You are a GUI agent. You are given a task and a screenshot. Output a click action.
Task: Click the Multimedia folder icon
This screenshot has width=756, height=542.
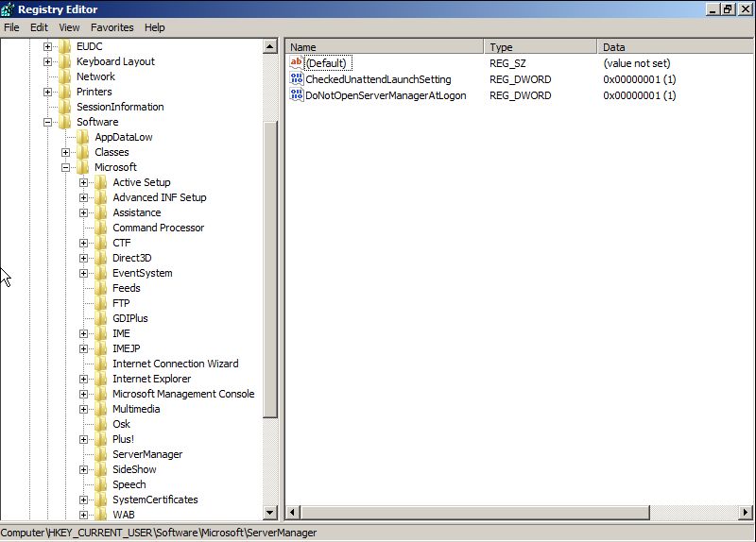pyautogui.click(x=101, y=409)
